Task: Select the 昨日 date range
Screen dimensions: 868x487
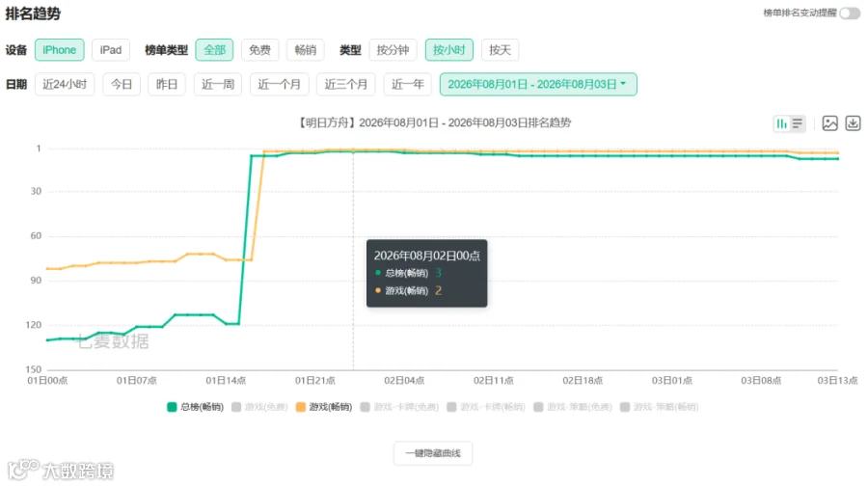Action: [167, 84]
